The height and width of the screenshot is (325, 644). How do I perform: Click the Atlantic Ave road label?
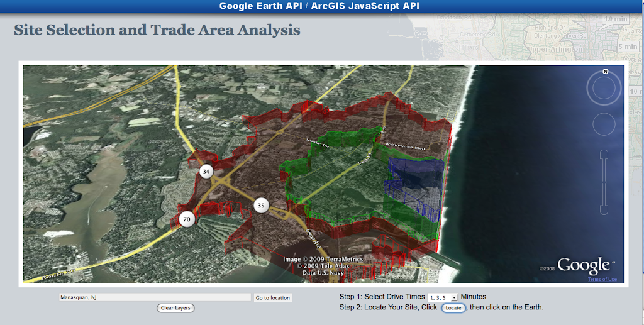point(317,143)
